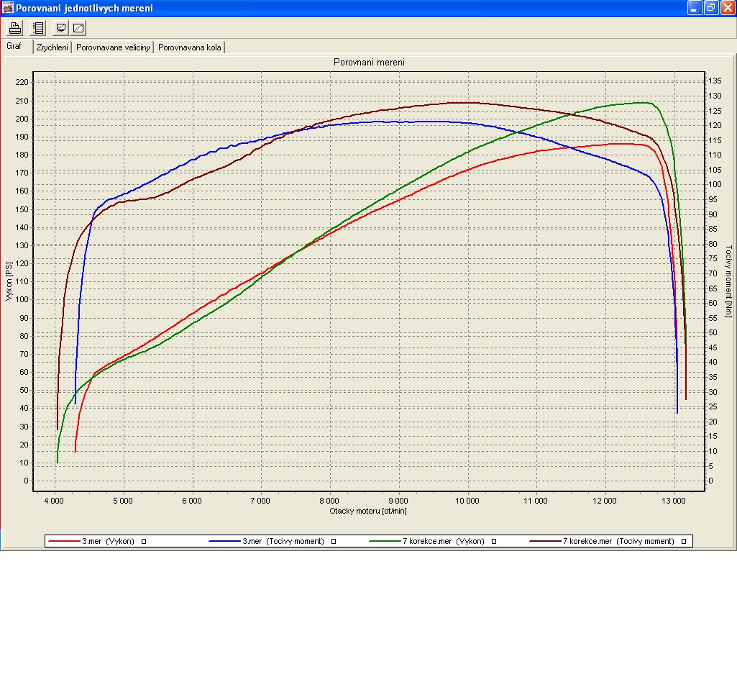Toggle the 7 korekce.mer (Tocivy moment) legend marker box
This screenshot has width=737, height=700.
click(x=683, y=541)
